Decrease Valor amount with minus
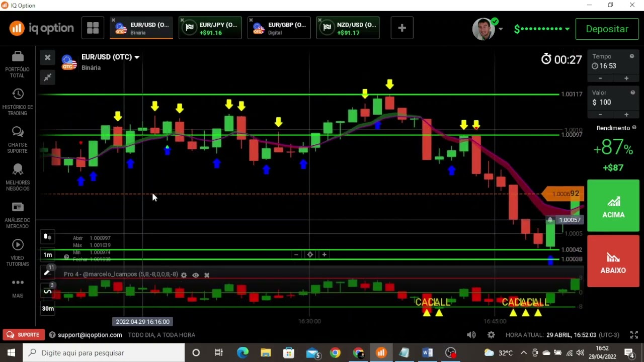644x362 pixels. click(x=600, y=115)
